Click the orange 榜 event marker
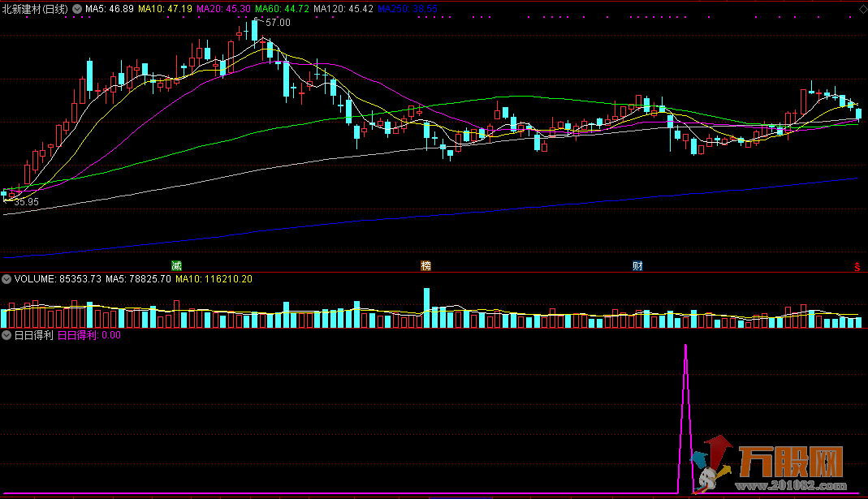The height and width of the screenshot is (499, 868). pyautogui.click(x=425, y=266)
